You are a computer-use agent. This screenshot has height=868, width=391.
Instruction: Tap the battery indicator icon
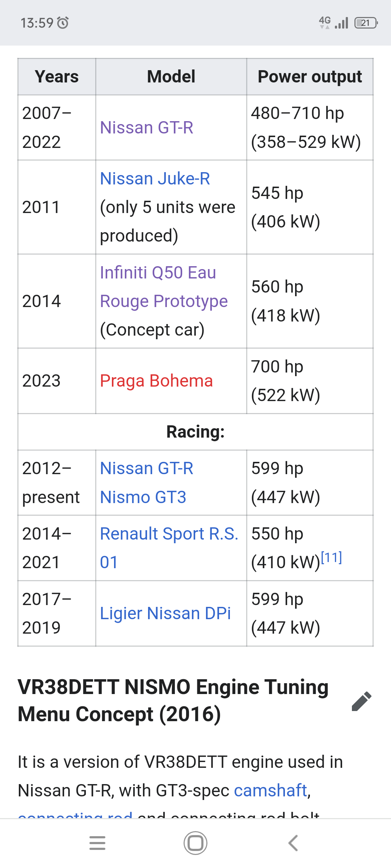[x=366, y=23]
